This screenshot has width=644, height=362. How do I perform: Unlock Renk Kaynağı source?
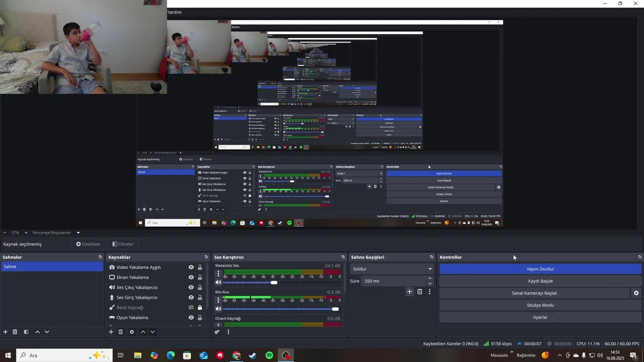tap(200, 308)
